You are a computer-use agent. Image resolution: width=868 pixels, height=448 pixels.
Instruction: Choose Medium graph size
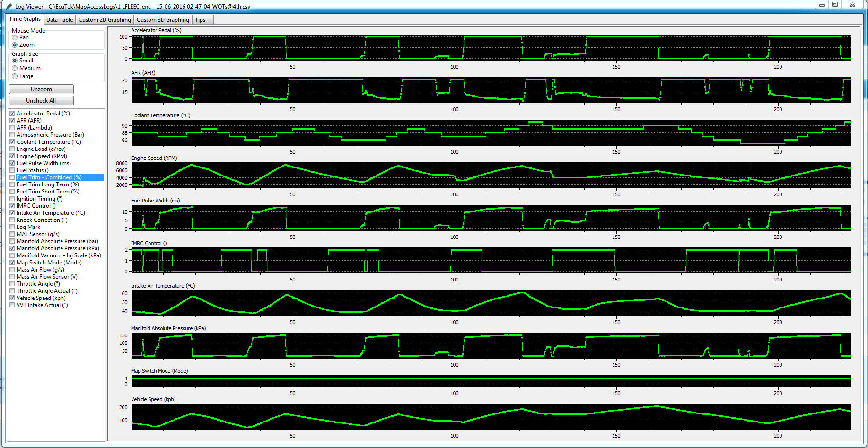(15, 68)
